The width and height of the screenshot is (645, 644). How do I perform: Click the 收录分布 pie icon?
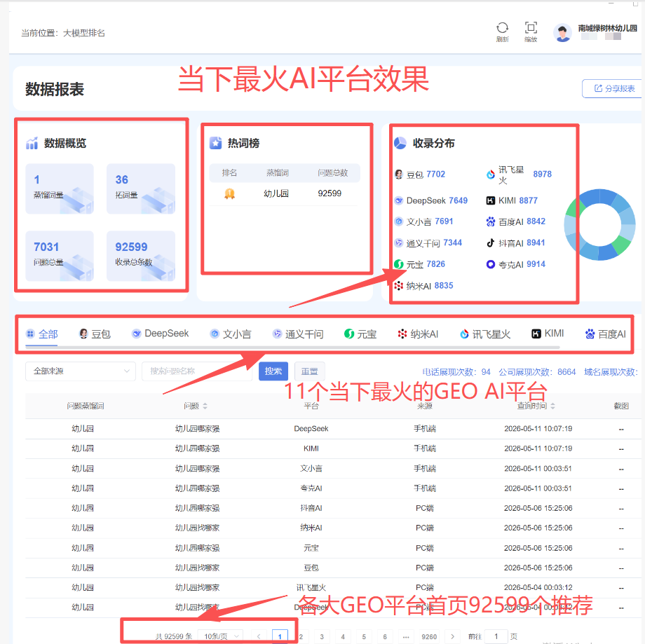pos(400,143)
